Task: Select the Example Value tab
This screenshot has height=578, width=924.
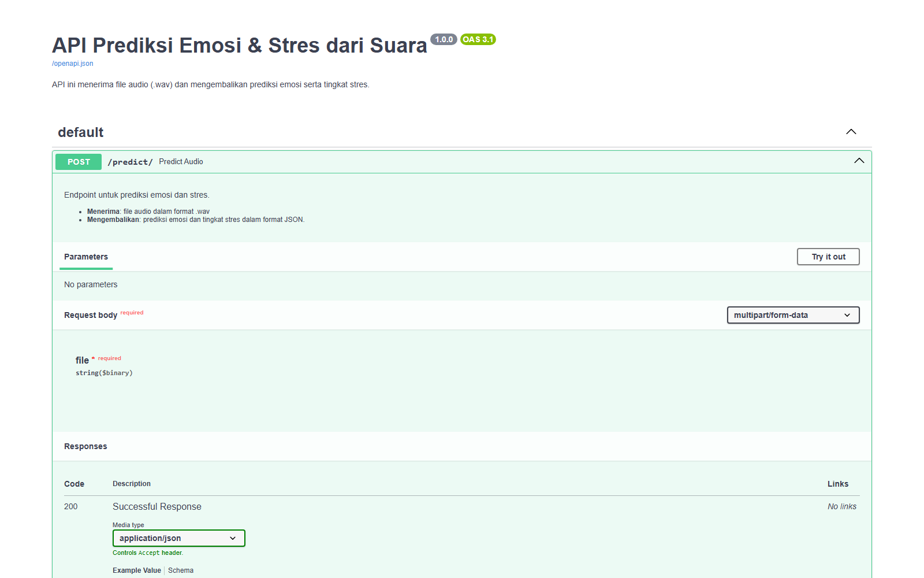Action: pyautogui.click(x=137, y=570)
